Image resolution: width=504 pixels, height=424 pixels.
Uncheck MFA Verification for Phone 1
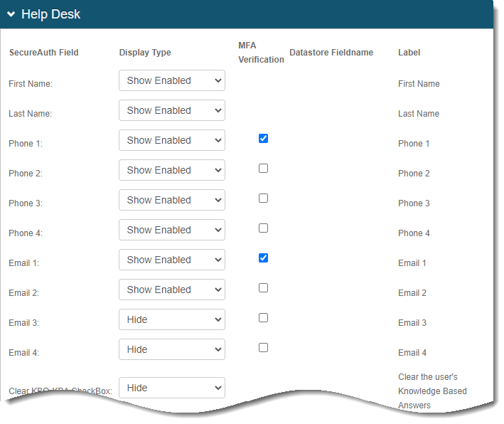263,139
